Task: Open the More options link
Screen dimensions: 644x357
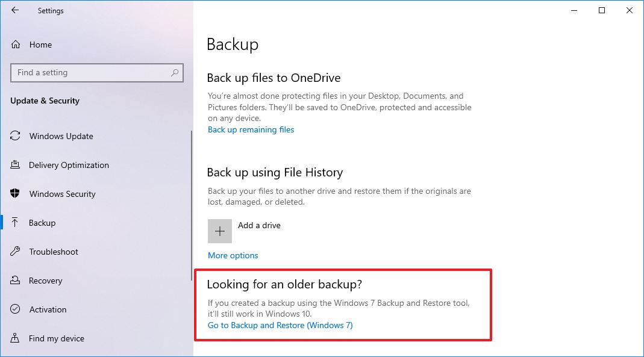Action: pos(233,255)
